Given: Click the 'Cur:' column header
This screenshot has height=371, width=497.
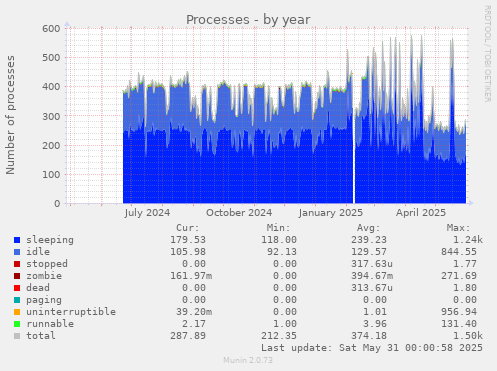Looking at the screenshot, I should [188, 228].
